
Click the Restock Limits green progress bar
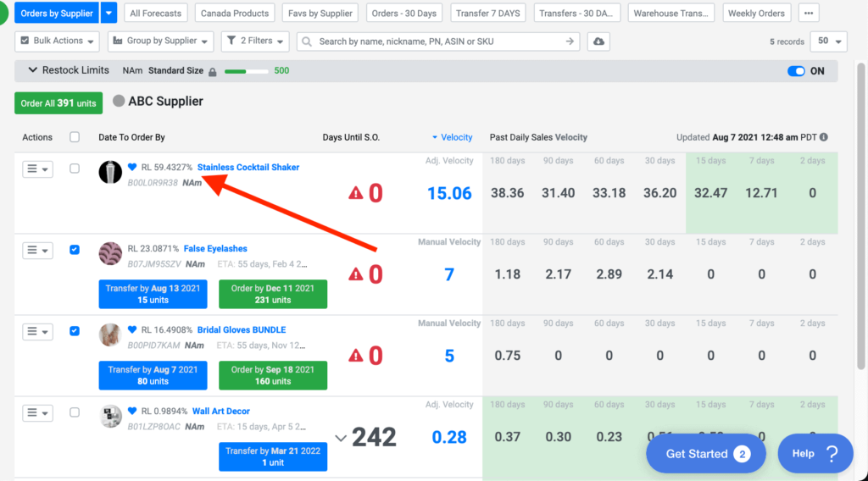tap(246, 71)
